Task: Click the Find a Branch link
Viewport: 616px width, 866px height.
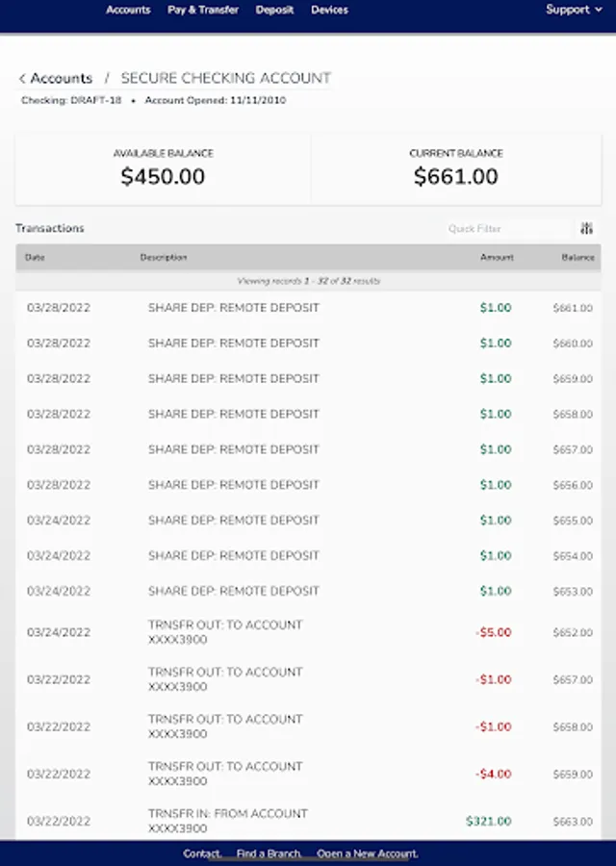Action: point(269,853)
